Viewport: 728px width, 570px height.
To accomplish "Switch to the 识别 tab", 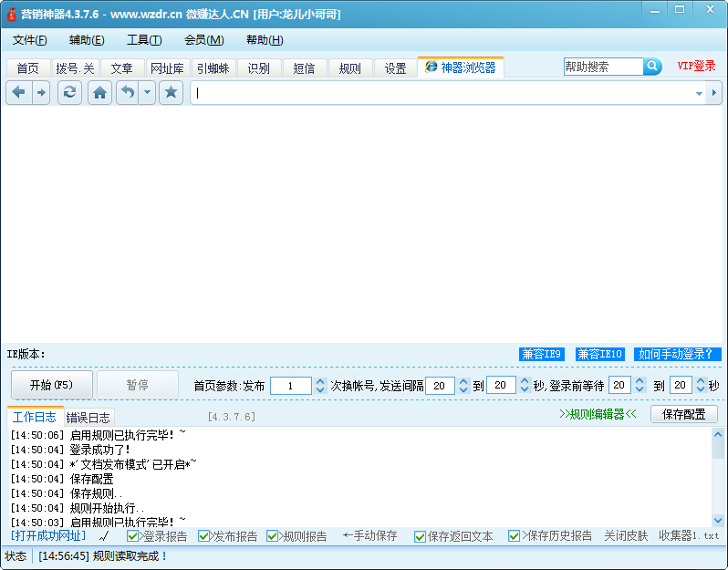I will tap(258, 68).
